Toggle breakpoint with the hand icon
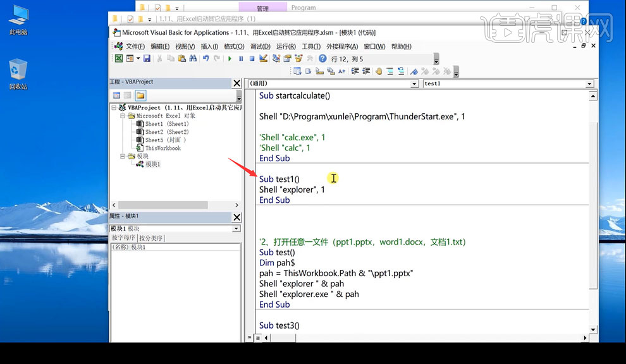Viewport: 626px width, 364px height. click(379, 71)
